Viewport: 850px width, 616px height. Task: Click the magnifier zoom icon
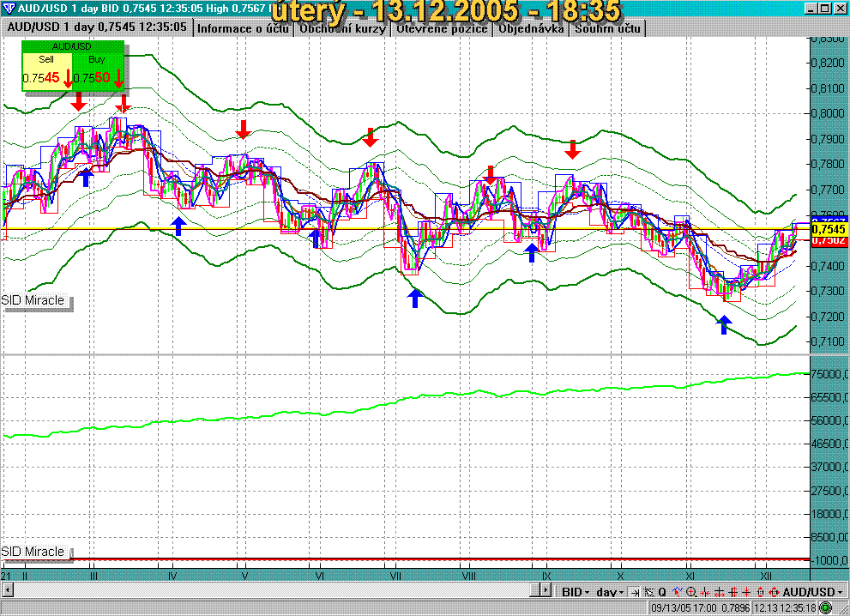point(691,592)
